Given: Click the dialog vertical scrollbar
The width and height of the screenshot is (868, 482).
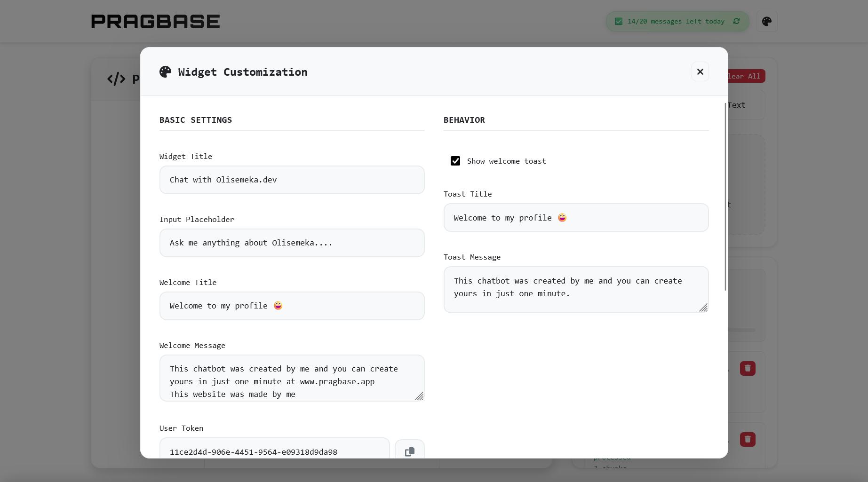Looking at the screenshot, I should pos(725,197).
